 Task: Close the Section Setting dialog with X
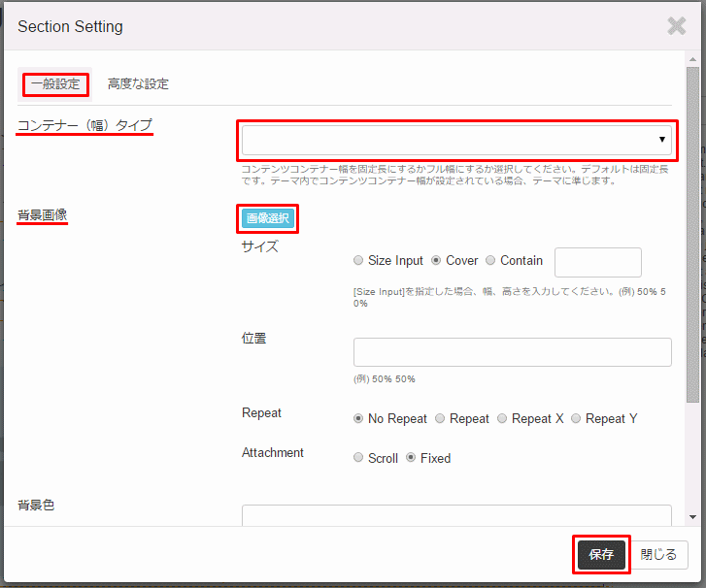(676, 26)
